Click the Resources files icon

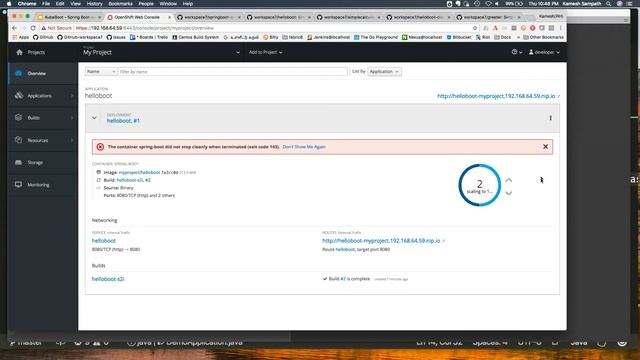point(18,140)
